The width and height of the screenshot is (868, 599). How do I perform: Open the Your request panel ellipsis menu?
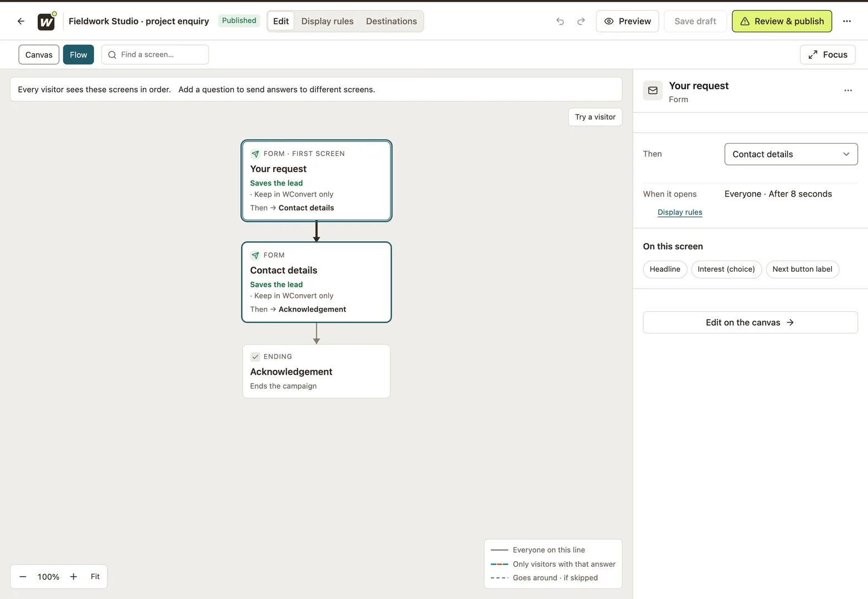point(848,90)
